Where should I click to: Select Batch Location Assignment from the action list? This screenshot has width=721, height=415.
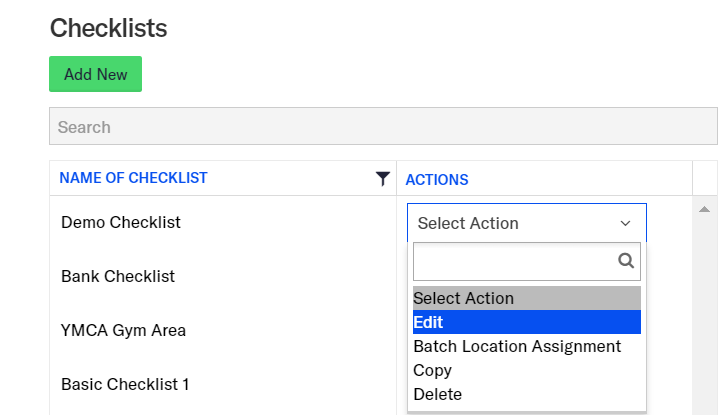coord(517,346)
